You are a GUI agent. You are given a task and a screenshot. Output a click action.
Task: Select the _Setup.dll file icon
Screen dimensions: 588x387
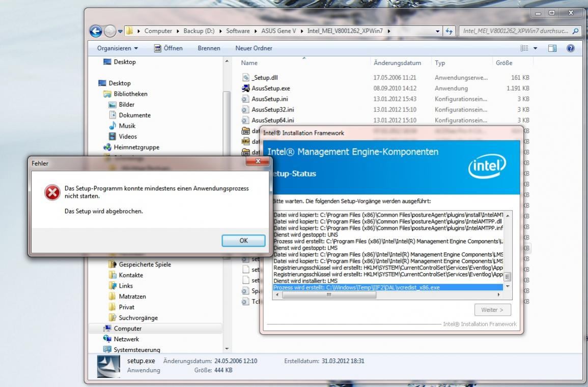[245, 77]
